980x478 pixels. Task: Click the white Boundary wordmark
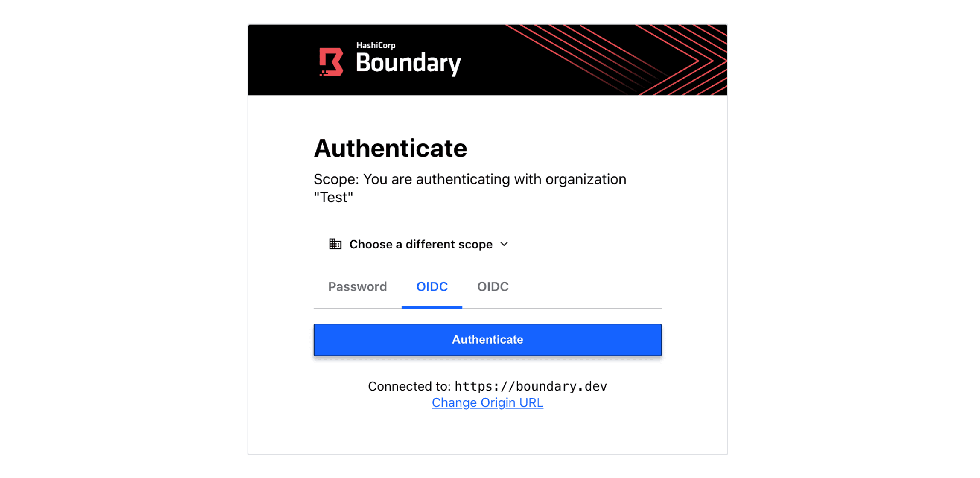point(408,63)
